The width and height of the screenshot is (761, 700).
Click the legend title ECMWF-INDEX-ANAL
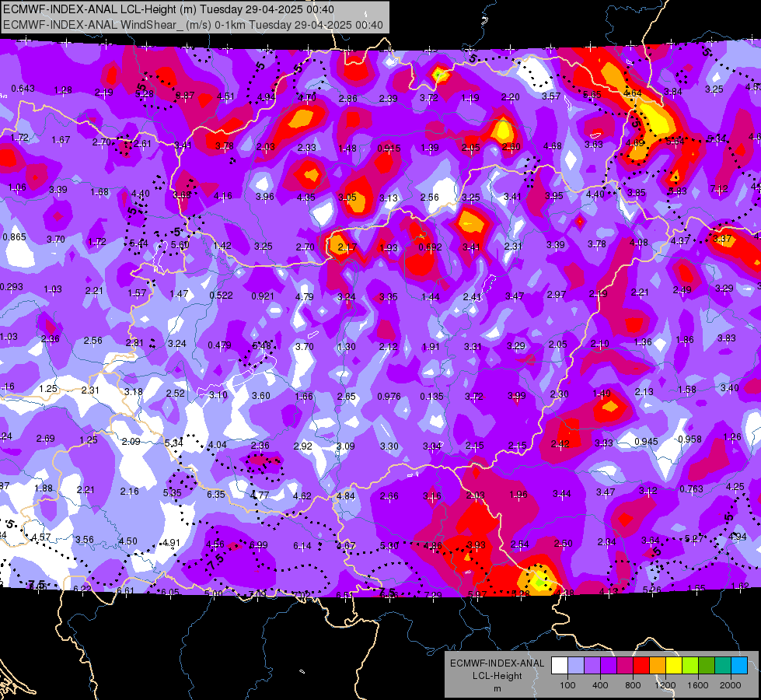coord(497,663)
